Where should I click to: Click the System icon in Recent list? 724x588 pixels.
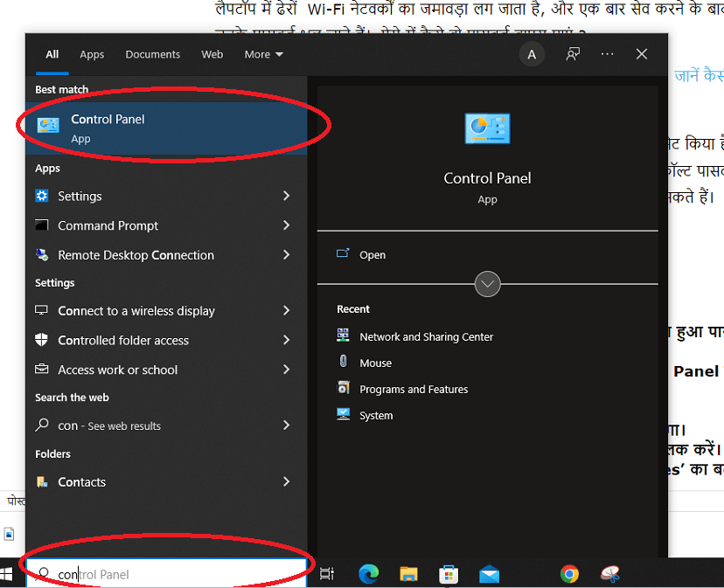coord(343,414)
